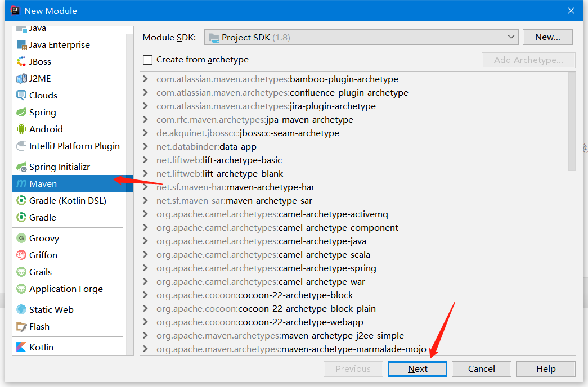This screenshot has width=588, height=387.
Task: Choose the J2ME module icon
Action: 22,78
